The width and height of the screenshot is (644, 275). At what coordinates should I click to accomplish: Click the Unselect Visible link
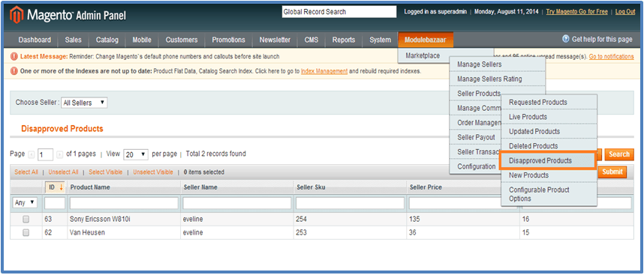click(x=153, y=172)
